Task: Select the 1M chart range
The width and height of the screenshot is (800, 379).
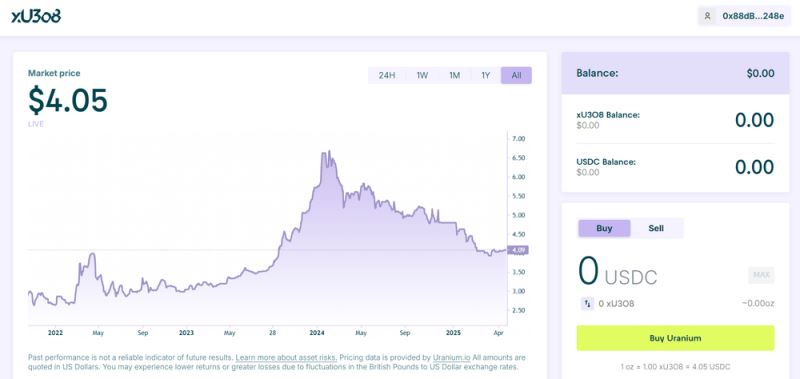Action: 455,75
